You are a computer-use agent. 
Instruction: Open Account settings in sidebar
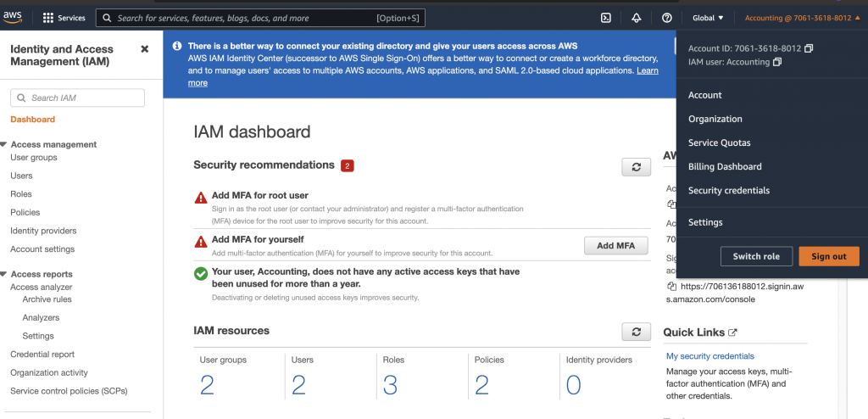pyautogui.click(x=42, y=249)
